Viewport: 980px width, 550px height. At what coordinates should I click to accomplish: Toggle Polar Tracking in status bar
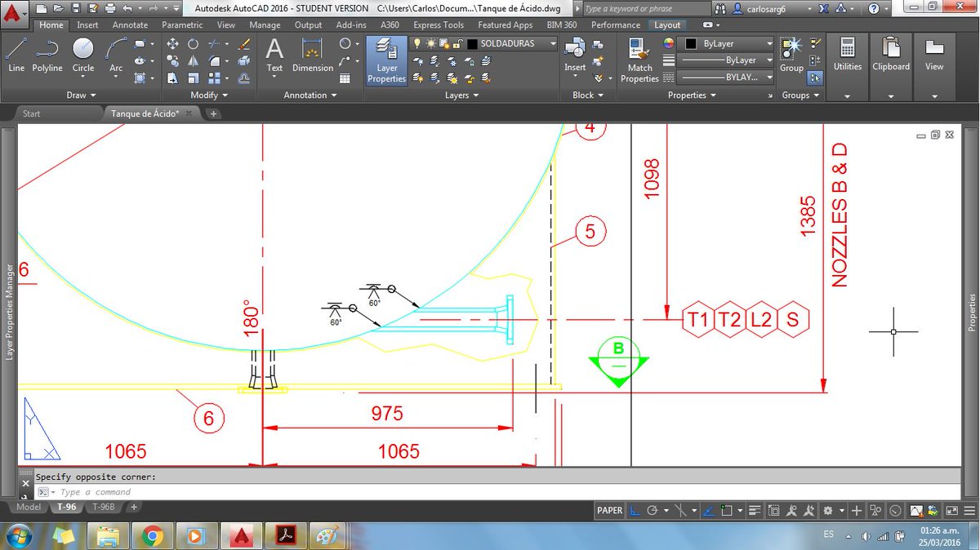click(x=652, y=511)
